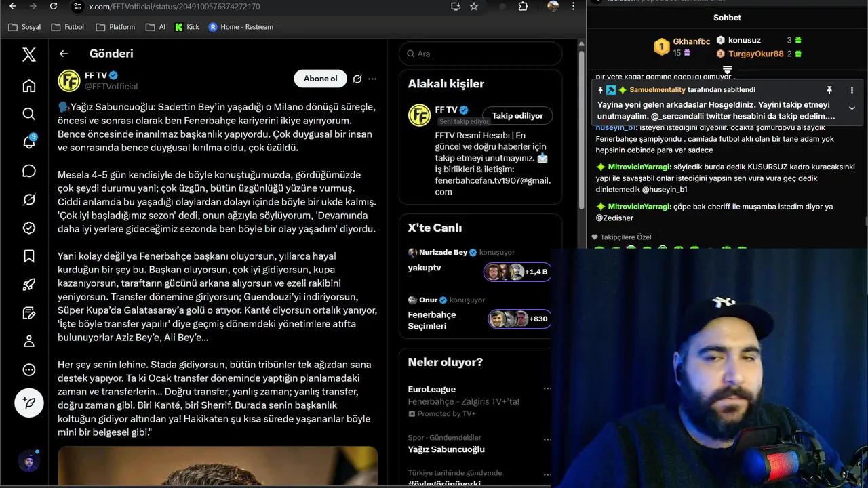This screenshot has height=488, width=868.
Task: Open the post image thumbnail
Action: (x=218, y=466)
